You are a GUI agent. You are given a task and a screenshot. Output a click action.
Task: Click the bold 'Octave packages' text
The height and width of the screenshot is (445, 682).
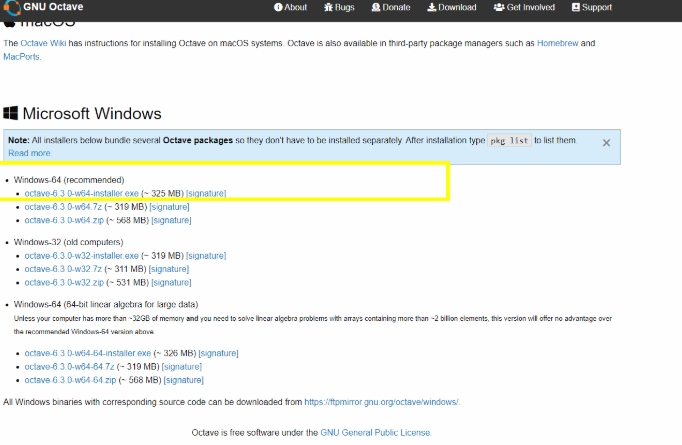click(197, 140)
